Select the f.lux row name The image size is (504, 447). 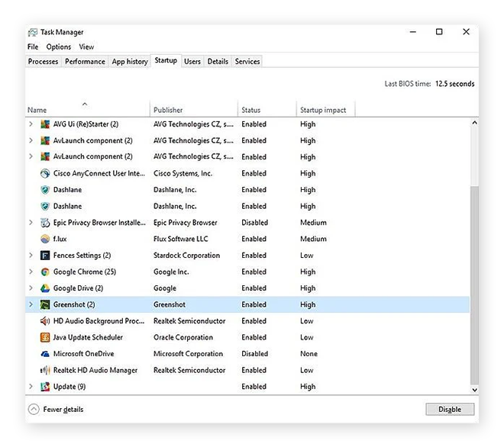60,239
